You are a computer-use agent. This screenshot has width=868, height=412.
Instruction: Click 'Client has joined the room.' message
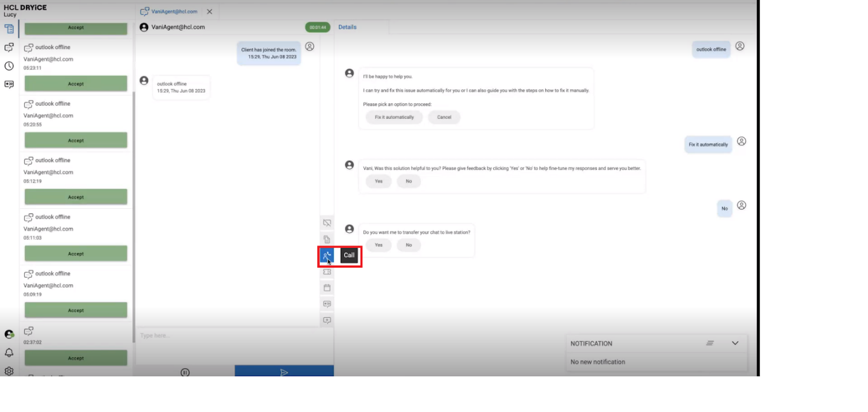pyautogui.click(x=269, y=53)
